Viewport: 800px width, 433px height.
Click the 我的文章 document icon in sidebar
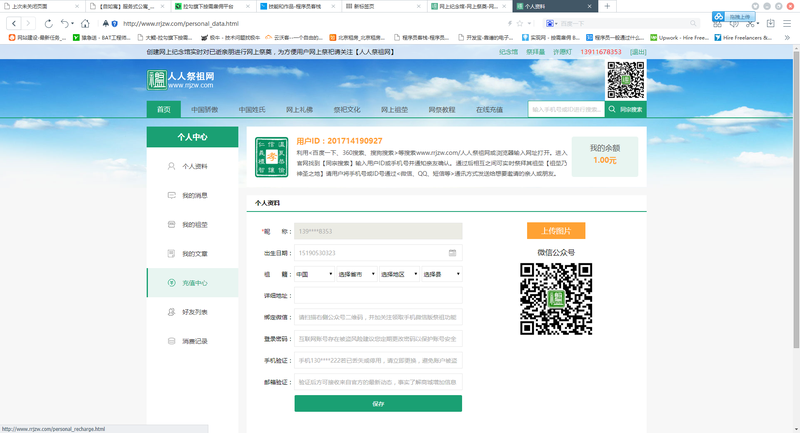point(171,254)
